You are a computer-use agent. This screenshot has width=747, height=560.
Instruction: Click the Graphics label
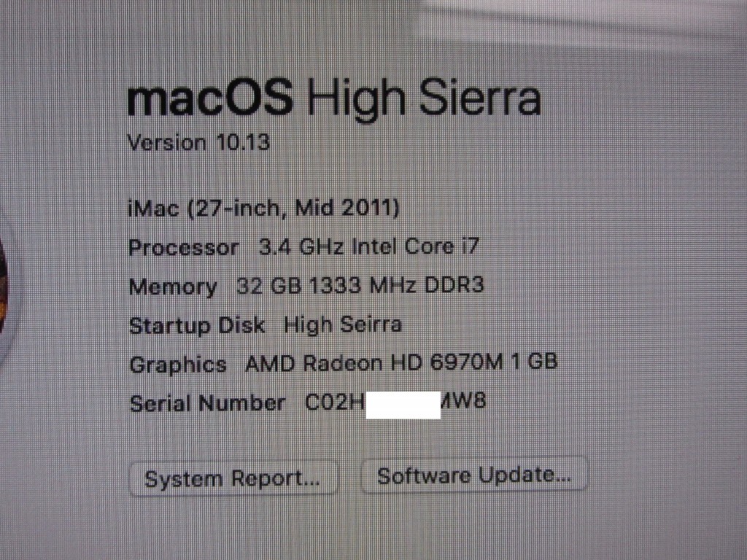point(178,365)
